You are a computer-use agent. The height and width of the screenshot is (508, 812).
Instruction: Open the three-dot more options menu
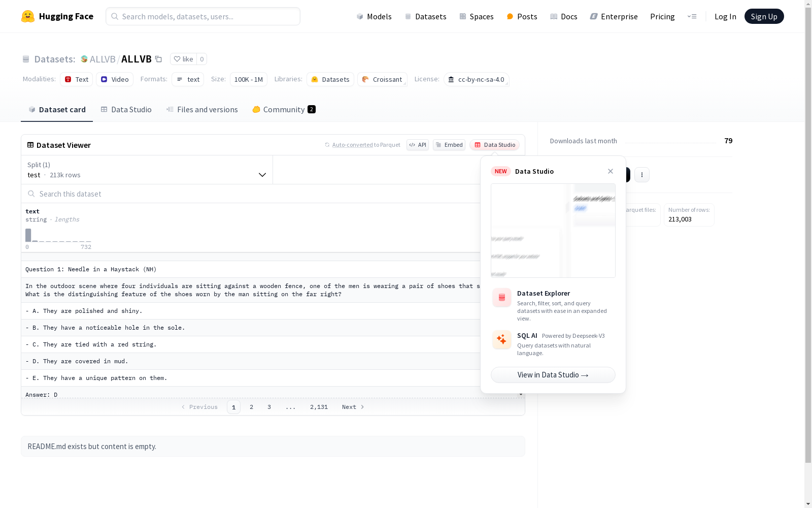[642, 175]
